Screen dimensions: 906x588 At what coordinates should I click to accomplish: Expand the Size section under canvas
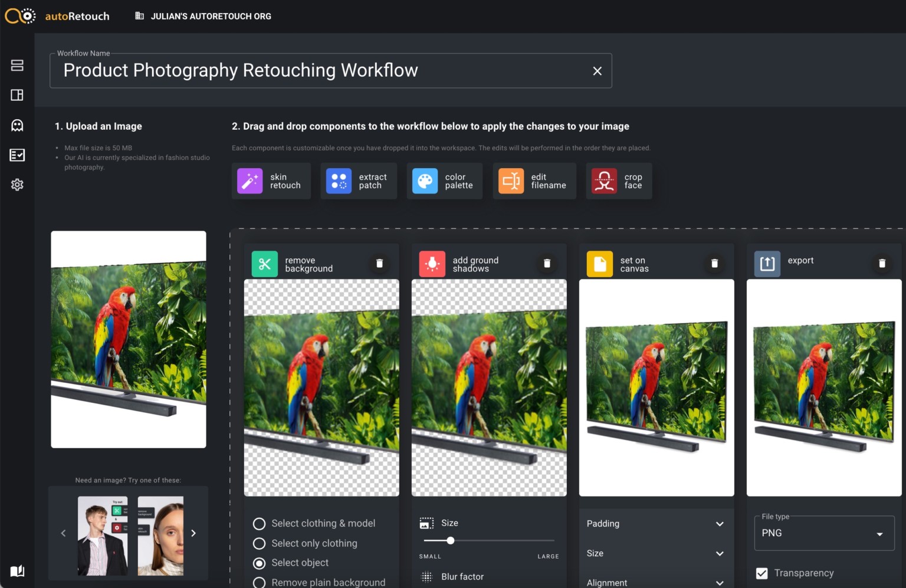(656, 553)
